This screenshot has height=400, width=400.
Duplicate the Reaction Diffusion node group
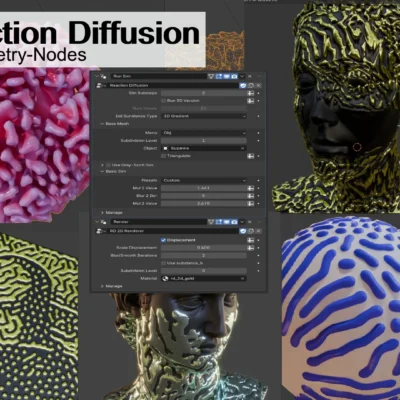coord(251,85)
